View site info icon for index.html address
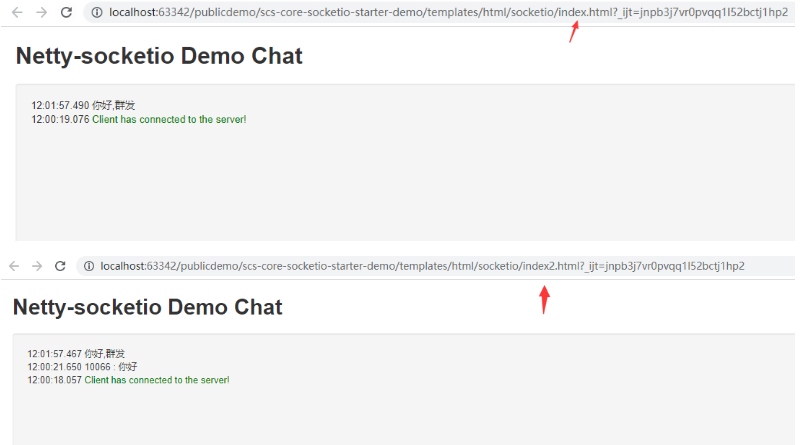The height and width of the screenshot is (445, 810). [97, 12]
